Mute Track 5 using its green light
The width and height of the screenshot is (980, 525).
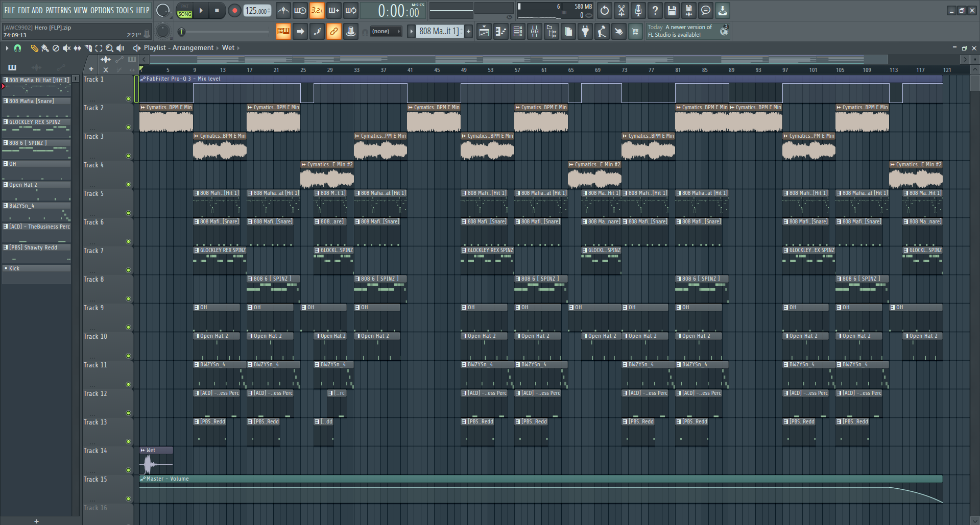click(x=128, y=213)
